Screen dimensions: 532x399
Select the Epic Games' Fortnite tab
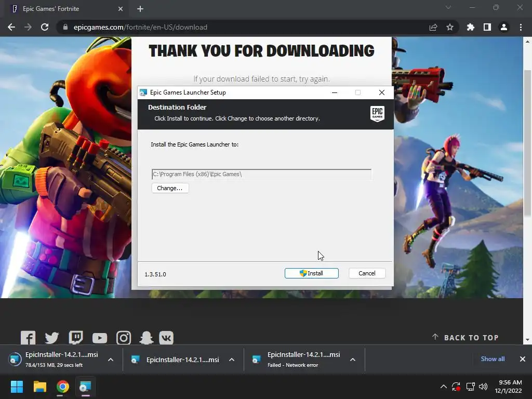(65, 9)
